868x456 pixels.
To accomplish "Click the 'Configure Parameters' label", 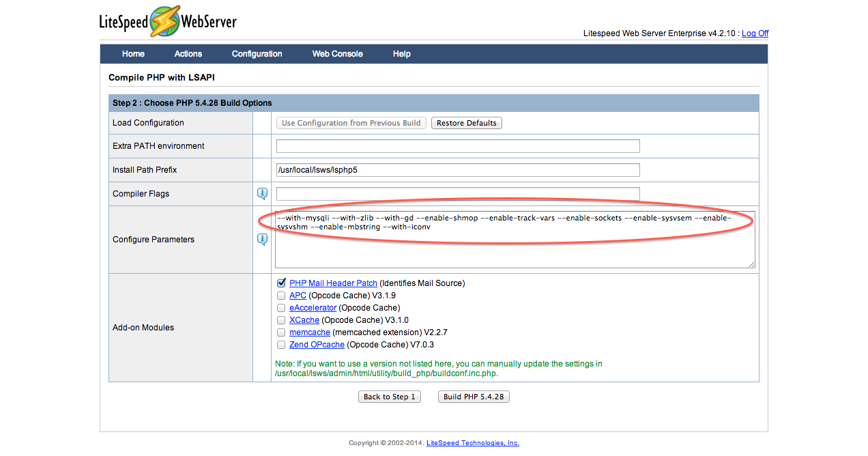I will click(154, 240).
